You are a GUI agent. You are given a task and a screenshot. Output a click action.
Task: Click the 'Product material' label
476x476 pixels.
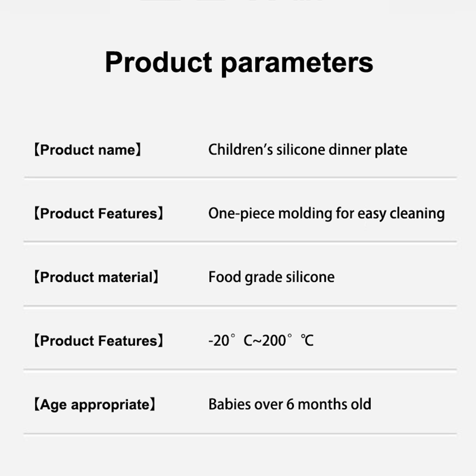[96, 277]
